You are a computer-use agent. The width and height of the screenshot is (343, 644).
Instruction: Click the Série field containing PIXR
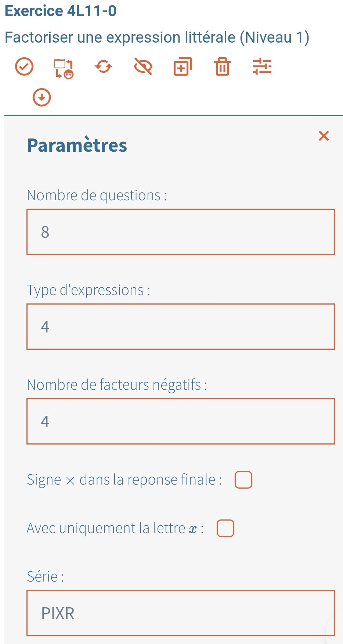coord(181,613)
